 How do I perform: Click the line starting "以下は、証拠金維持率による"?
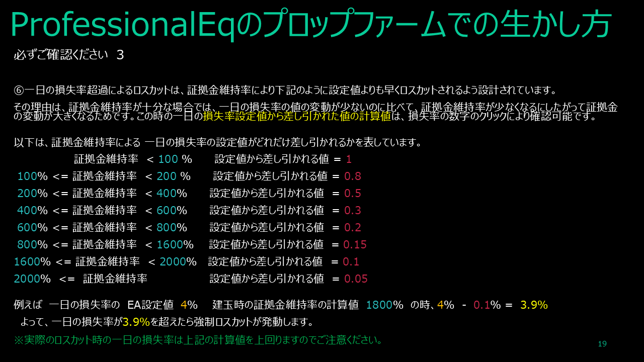pyautogui.click(x=217, y=142)
